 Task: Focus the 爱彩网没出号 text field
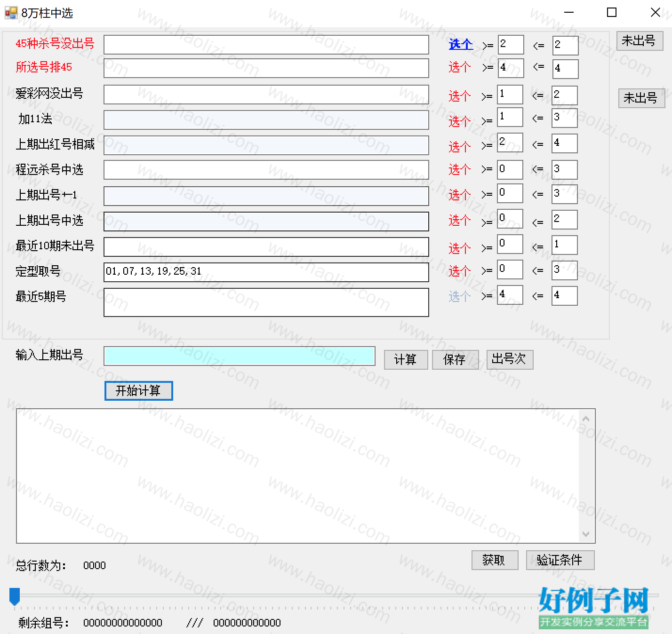[266, 95]
